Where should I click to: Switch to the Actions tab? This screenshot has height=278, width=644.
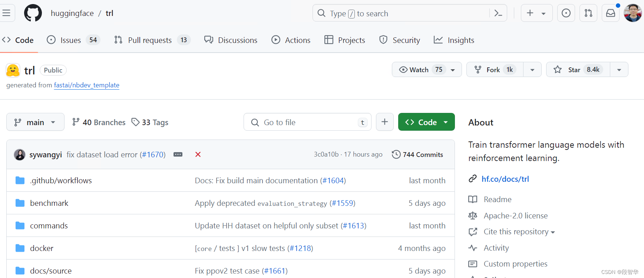click(x=291, y=40)
